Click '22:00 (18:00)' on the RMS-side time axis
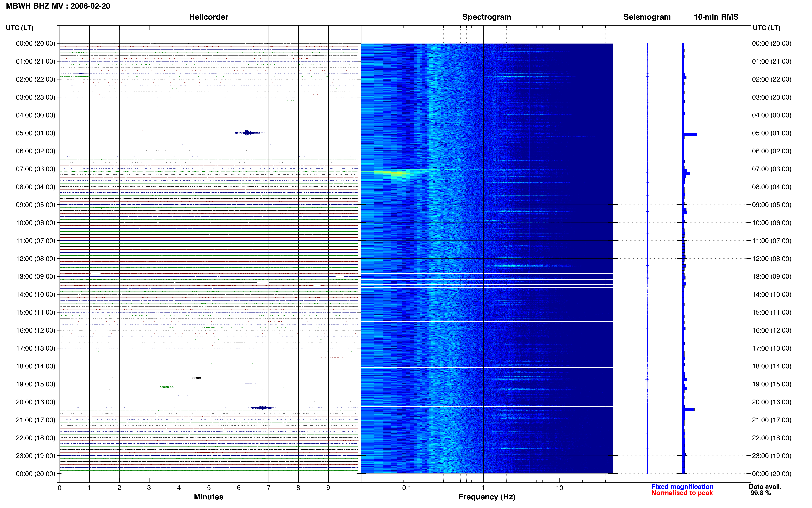Image resolution: width=812 pixels, height=508 pixels. coord(772,438)
